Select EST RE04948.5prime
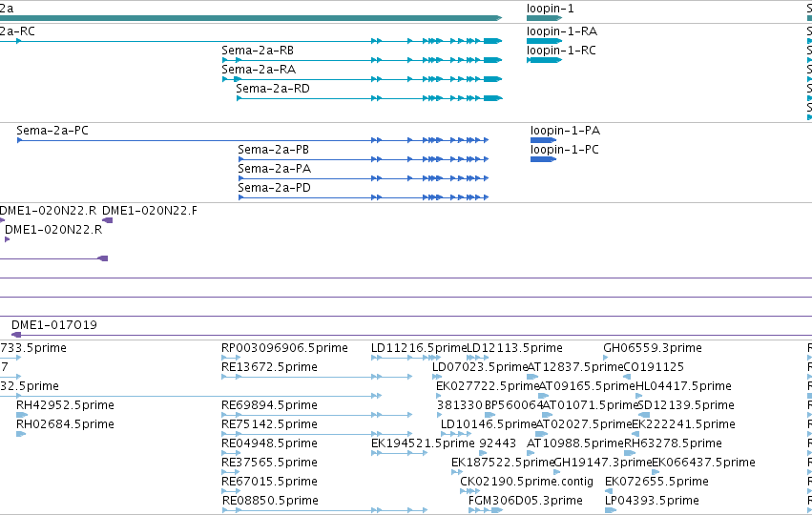The image size is (812, 515). tap(269, 443)
